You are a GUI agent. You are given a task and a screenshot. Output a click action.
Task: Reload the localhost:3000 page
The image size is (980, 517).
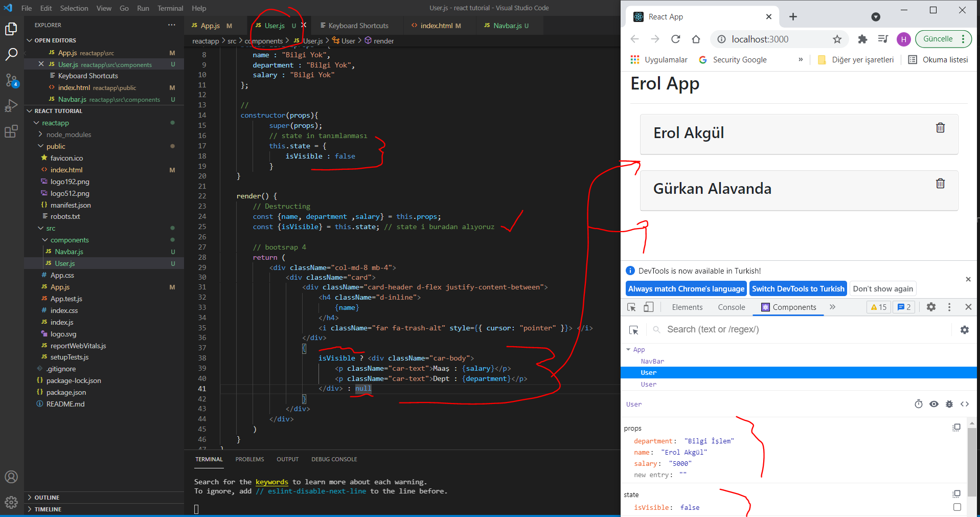point(675,39)
